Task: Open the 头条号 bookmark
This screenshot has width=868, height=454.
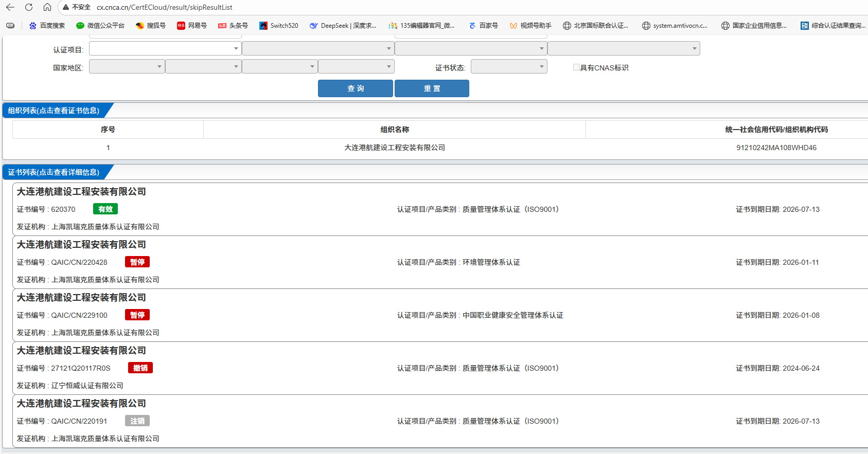Action: pyautogui.click(x=233, y=26)
